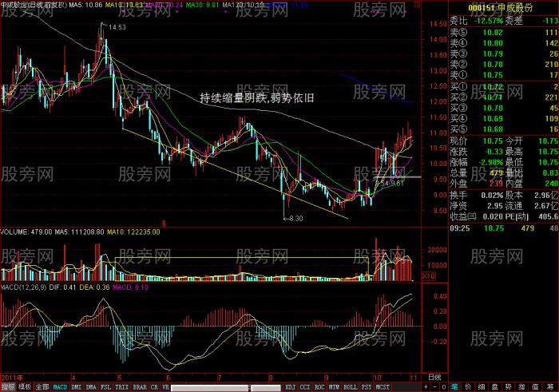Screen dimensions: 559x392
Task: Switch to the MTM indicator
Action: pyautogui.click(x=334, y=387)
